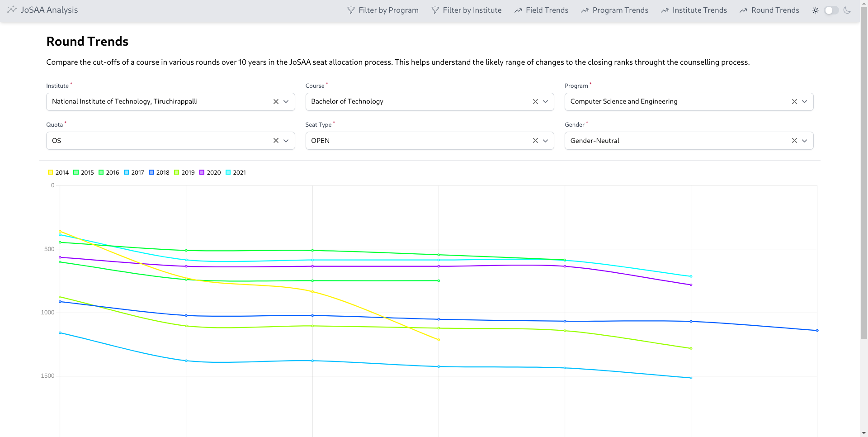This screenshot has width=868, height=437.
Task: Clear the Gender-Neutral selection
Action: click(x=794, y=141)
